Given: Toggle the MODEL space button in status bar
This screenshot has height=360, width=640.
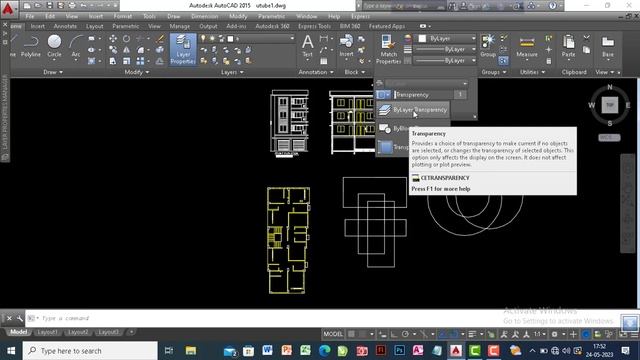Looking at the screenshot, I should pyautogui.click(x=333, y=334).
